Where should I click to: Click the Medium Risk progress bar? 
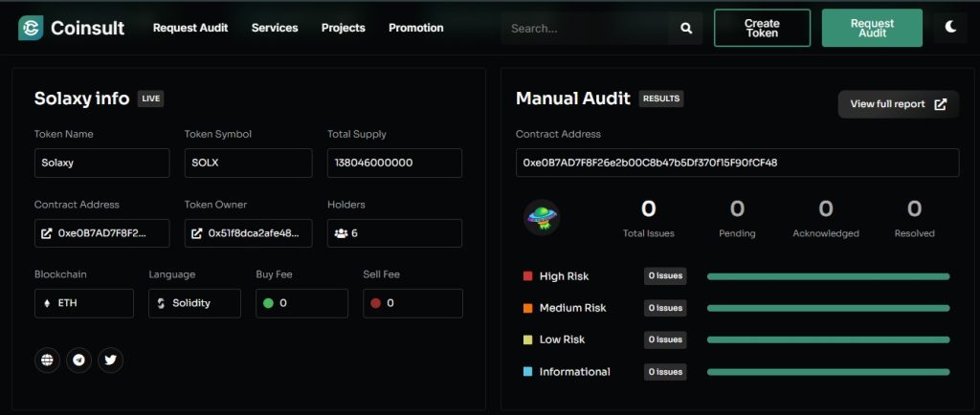click(828, 308)
